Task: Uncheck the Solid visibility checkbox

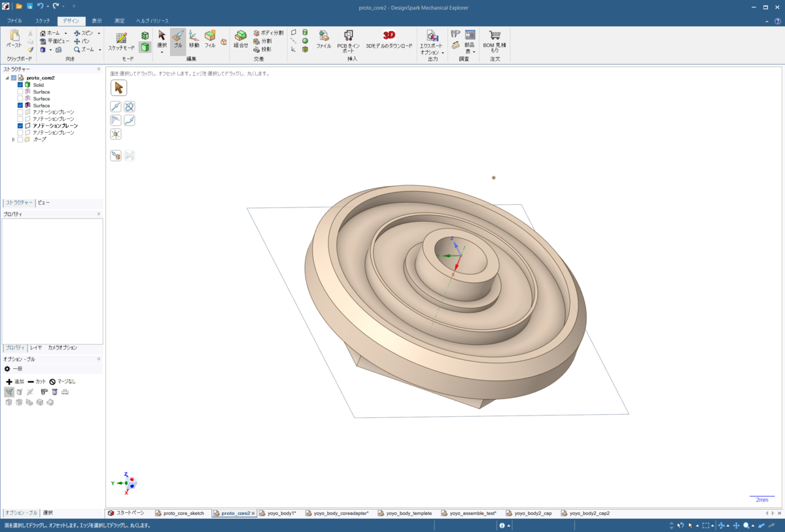Action: click(20, 85)
